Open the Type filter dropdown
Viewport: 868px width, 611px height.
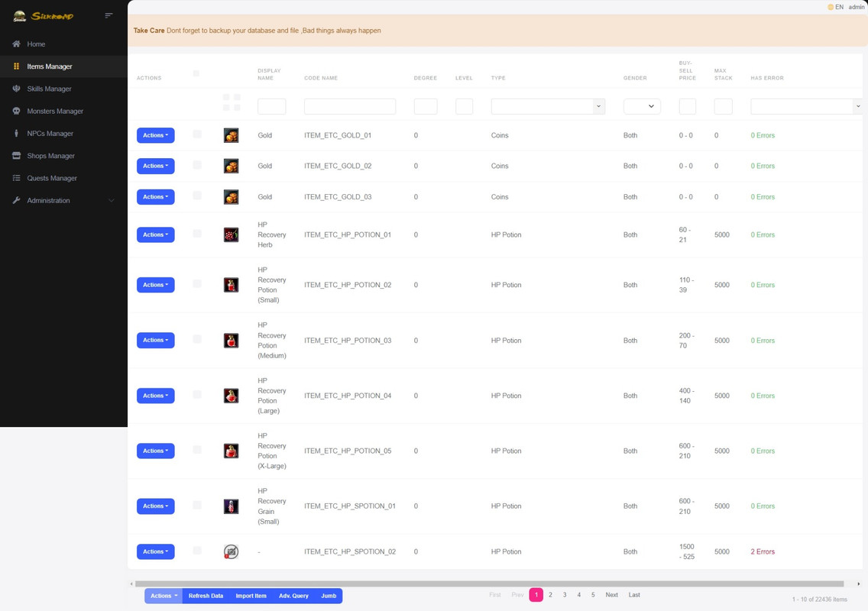tap(548, 106)
